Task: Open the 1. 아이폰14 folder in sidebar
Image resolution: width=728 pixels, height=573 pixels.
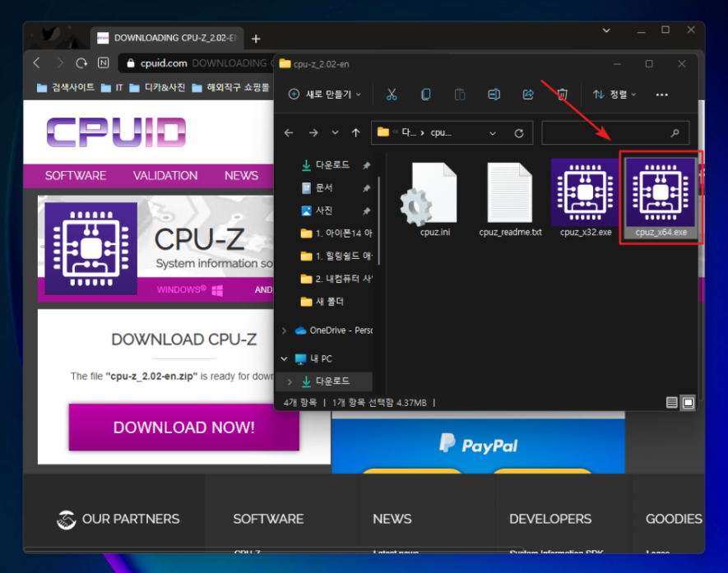Action: coord(336,233)
